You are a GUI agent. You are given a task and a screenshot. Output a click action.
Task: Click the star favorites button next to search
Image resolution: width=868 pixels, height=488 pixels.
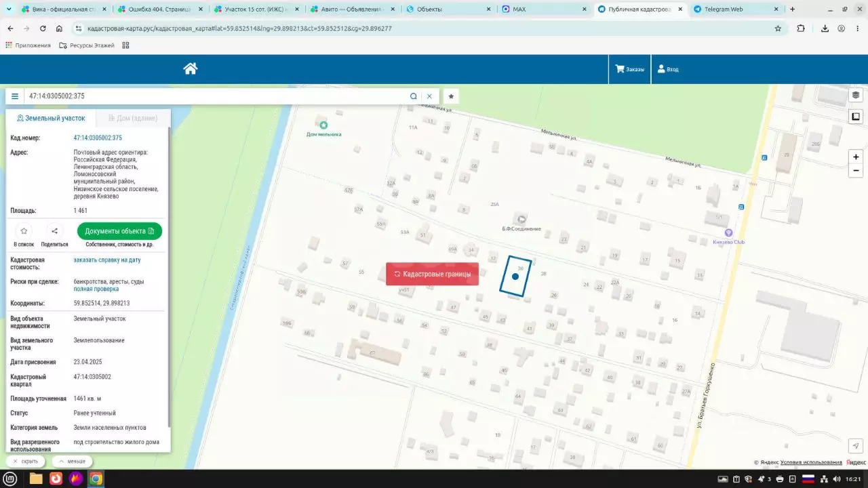pyautogui.click(x=451, y=96)
